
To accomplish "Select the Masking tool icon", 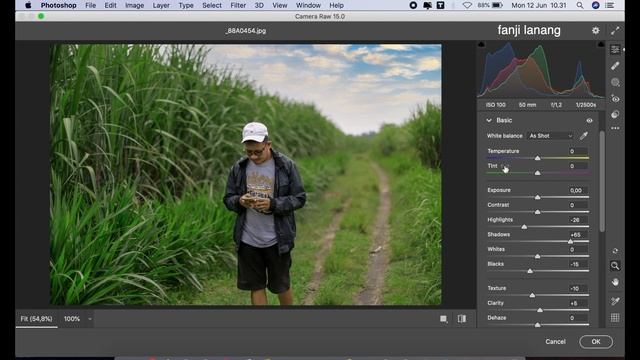I will (x=615, y=82).
